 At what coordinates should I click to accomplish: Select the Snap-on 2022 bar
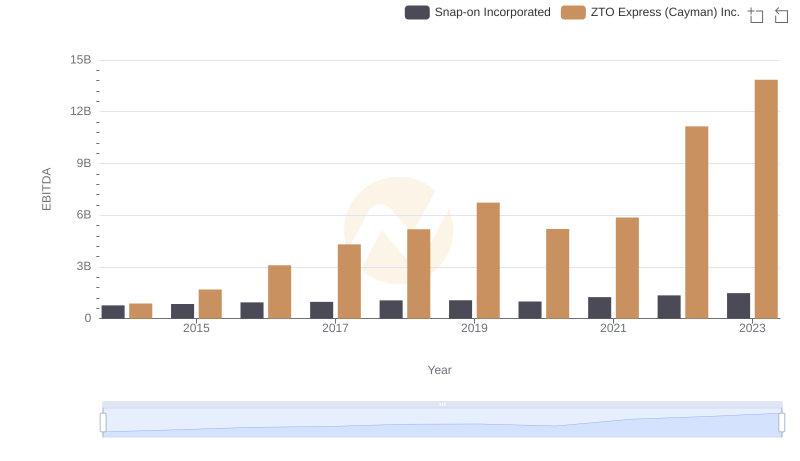[x=669, y=306]
